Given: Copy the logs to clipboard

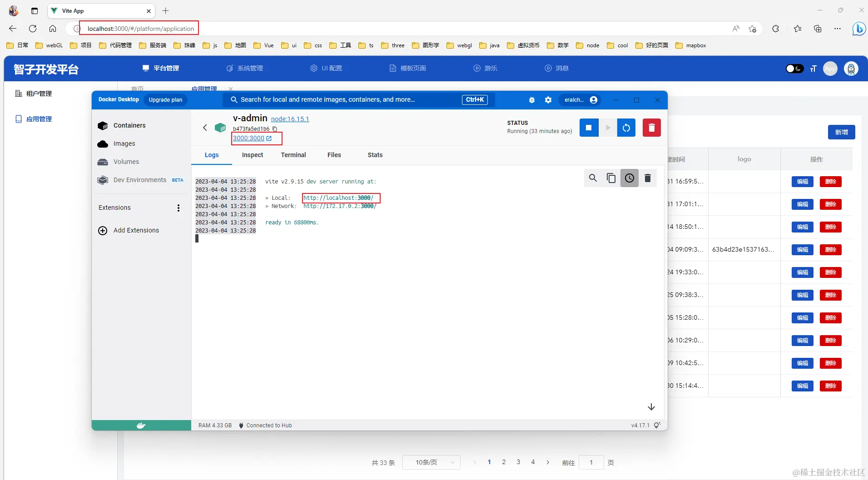Looking at the screenshot, I should pyautogui.click(x=611, y=178).
